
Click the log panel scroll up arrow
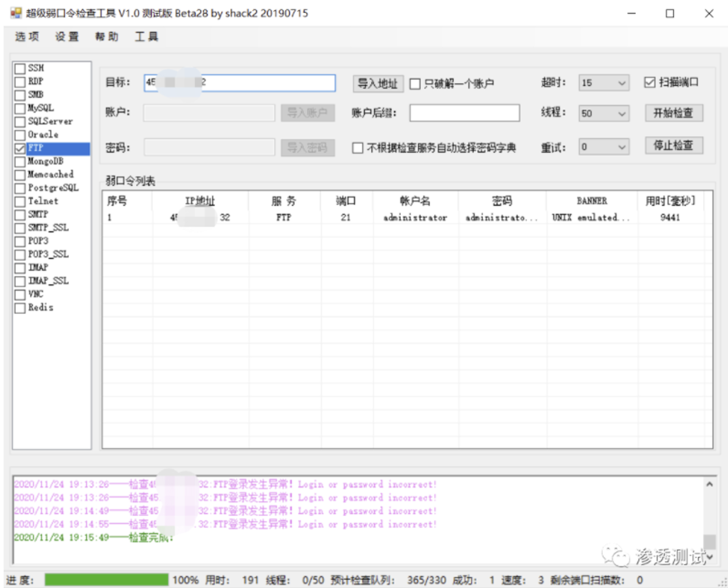pyautogui.click(x=709, y=484)
